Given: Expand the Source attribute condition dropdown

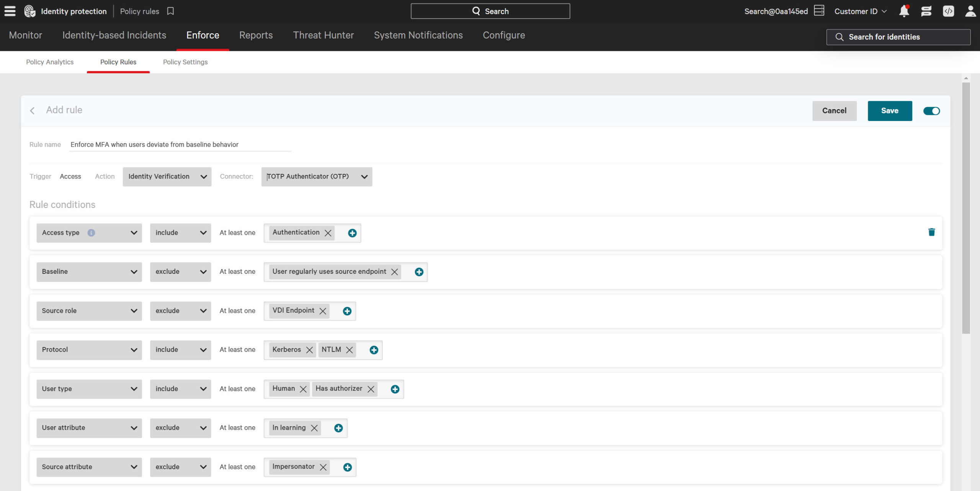Looking at the screenshot, I should pyautogui.click(x=89, y=467).
